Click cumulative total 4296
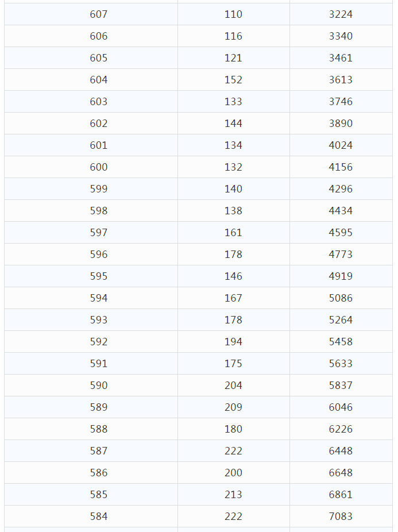 click(x=341, y=189)
